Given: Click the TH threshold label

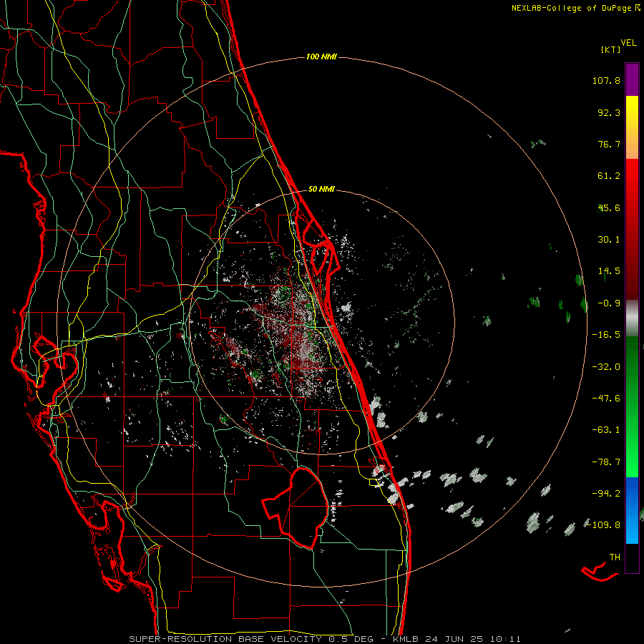Looking at the screenshot, I should tap(615, 557).
